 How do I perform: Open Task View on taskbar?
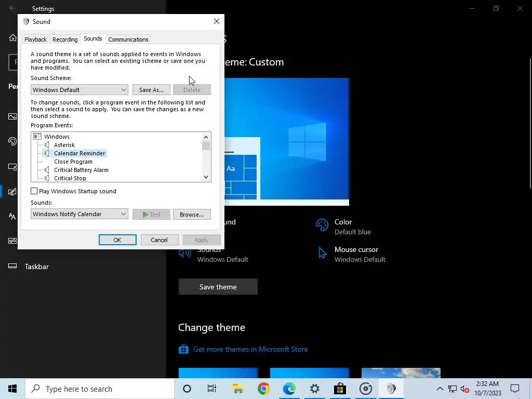(212, 389)
